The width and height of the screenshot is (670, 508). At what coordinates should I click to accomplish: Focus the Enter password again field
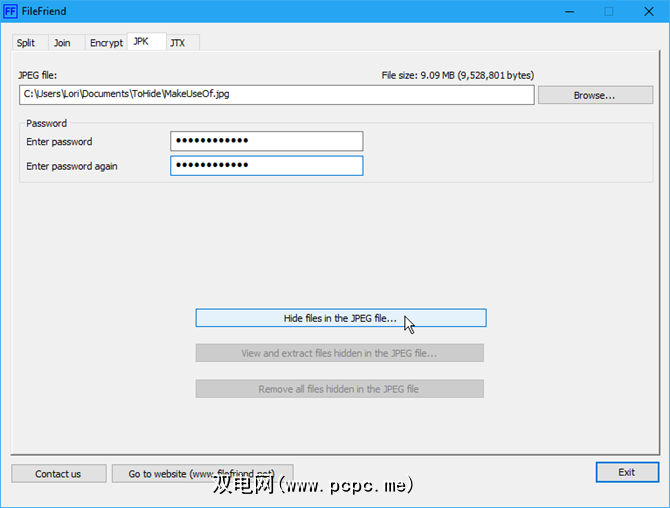click(267, 166)
